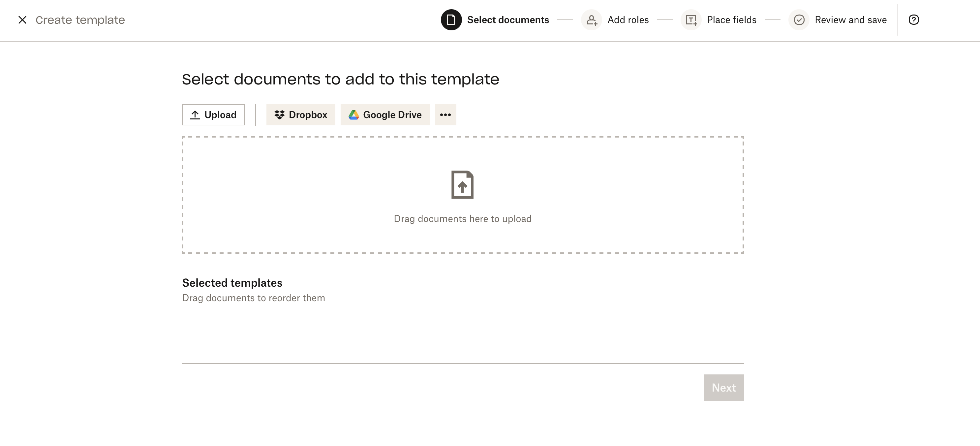Click the Review and save step icon
Viewport: 980px width, 446px height.
tap(799, 19)
